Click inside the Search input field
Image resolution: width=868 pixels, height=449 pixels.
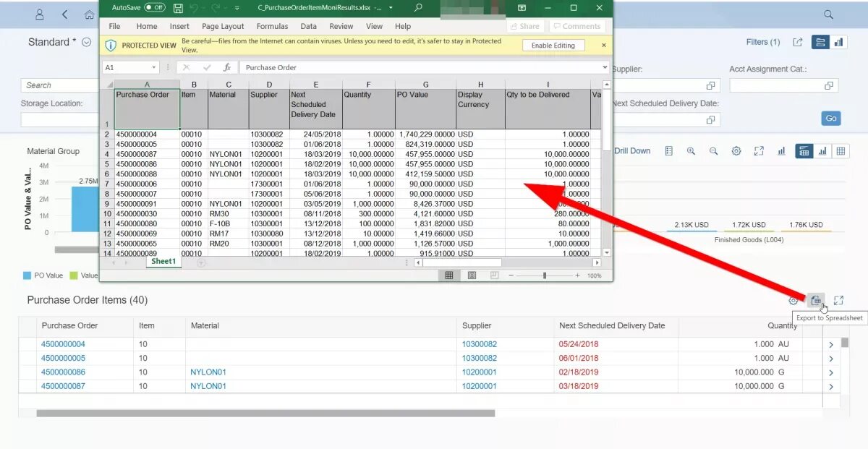[58, 85]
